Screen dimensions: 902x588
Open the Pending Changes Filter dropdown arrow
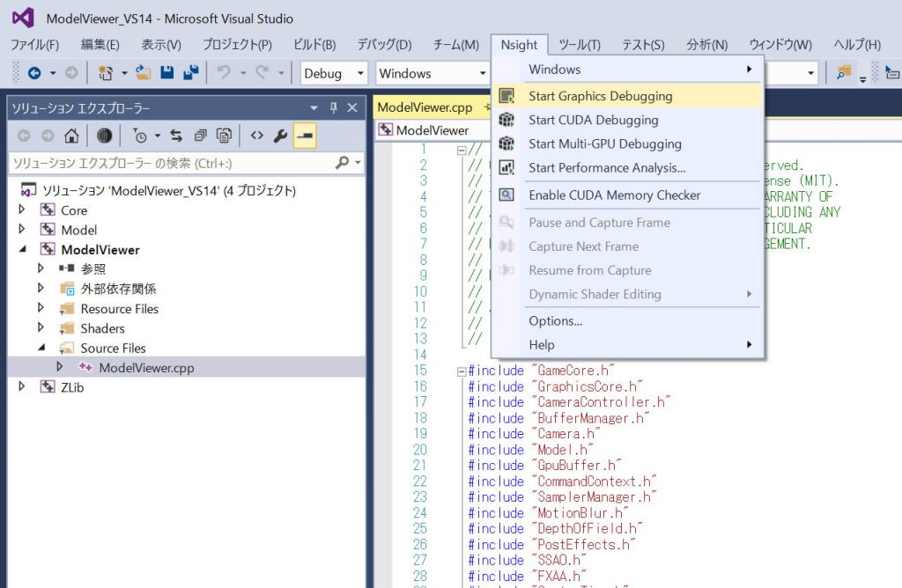point(157,136)
